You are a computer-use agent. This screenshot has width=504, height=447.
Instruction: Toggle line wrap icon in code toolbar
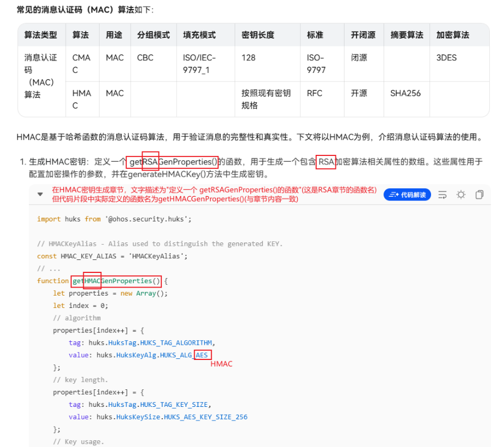point(442,194)
